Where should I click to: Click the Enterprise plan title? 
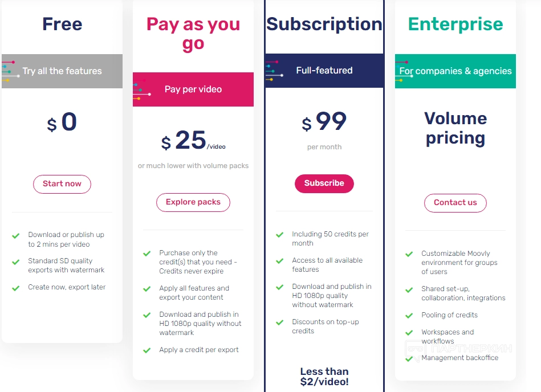[x=455, y=24]
